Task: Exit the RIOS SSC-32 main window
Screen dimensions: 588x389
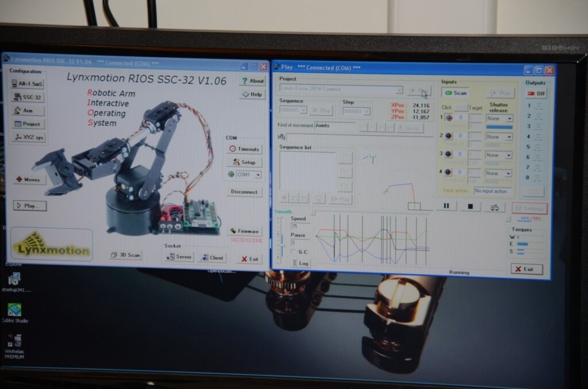Action: pyautogui.click(x=250, y=259)
